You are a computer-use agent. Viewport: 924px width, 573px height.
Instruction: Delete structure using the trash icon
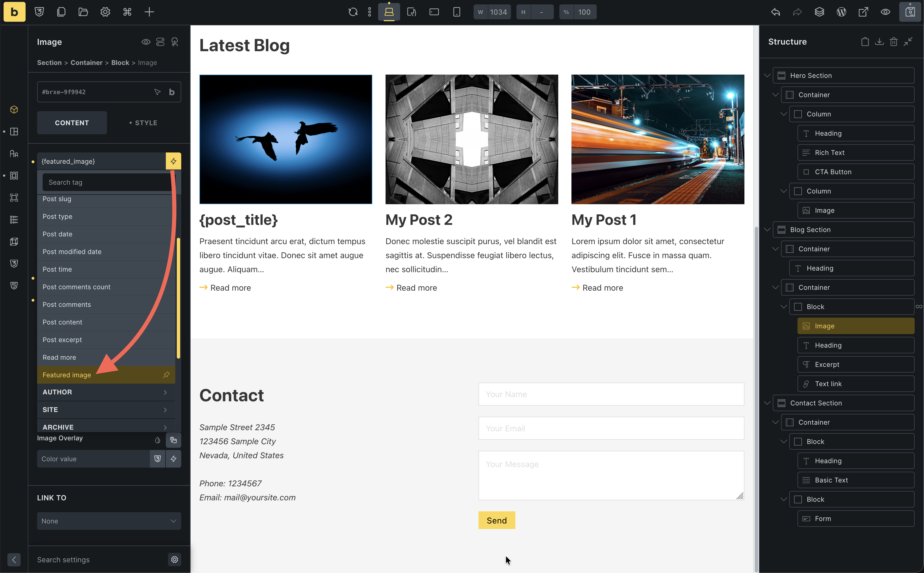893,42
